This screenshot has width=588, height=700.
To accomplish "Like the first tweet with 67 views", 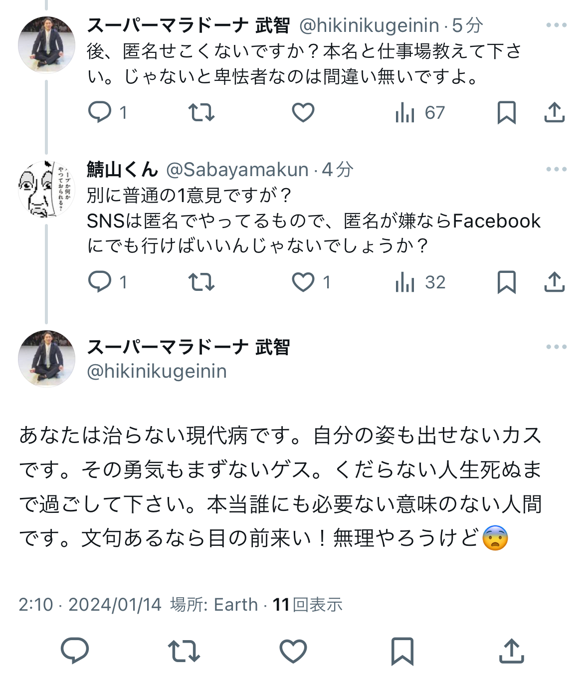I will coord(303,112).
